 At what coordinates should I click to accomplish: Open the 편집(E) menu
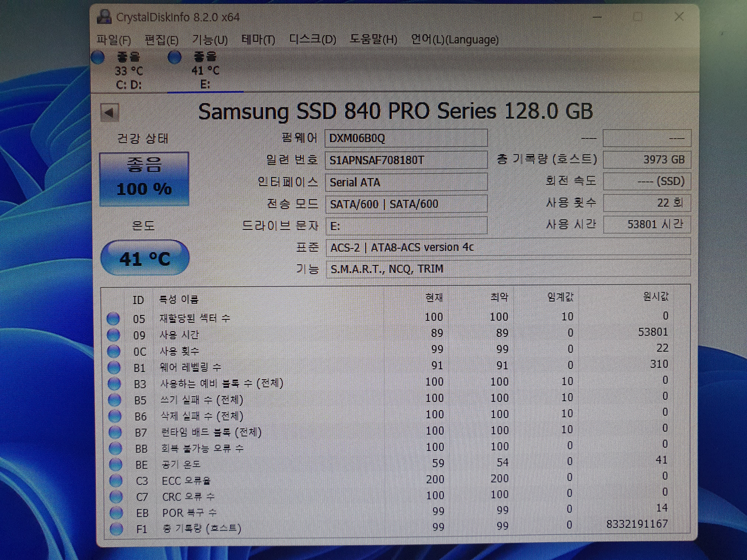pos(161,40)
